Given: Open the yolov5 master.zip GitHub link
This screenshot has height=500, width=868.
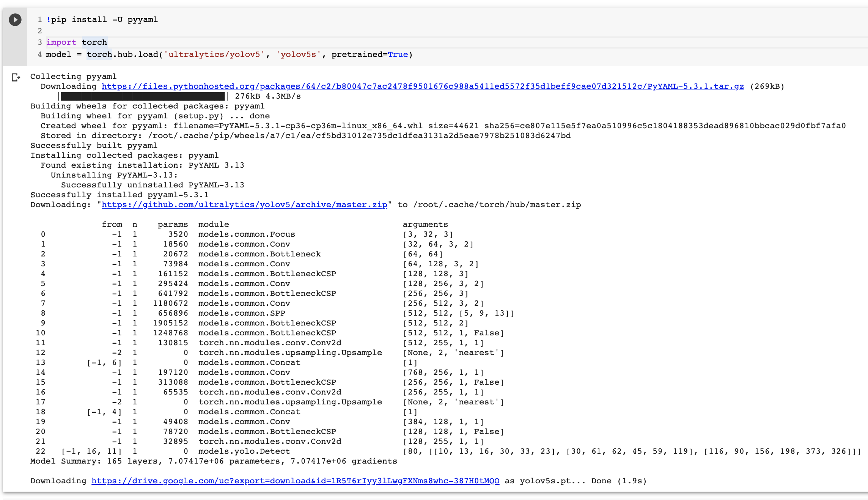Looking at the screenshot, I should (x=244, y=205).
